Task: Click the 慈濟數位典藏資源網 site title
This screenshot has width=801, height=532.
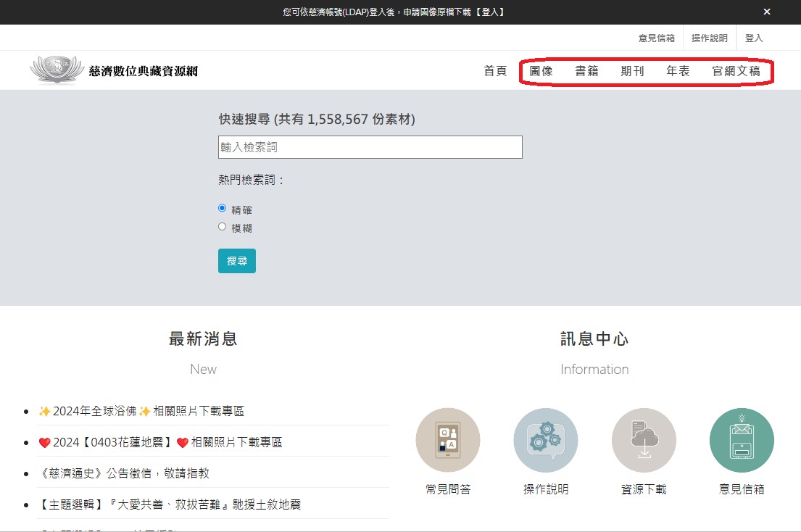Action: coord(143,71)
